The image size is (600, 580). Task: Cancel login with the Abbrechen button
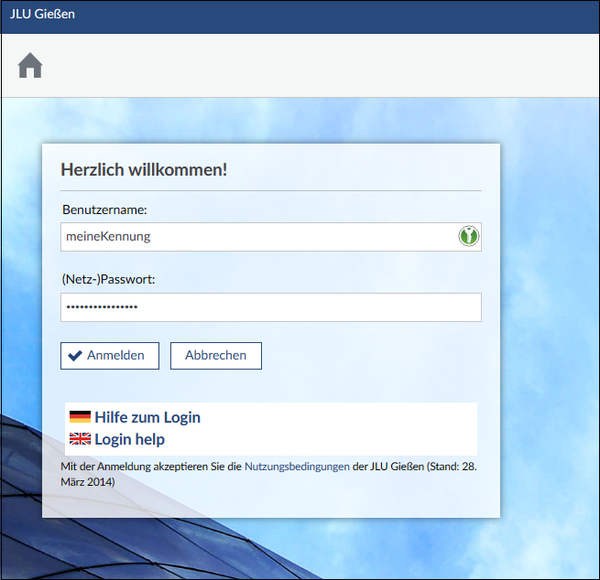pos(216,356)
